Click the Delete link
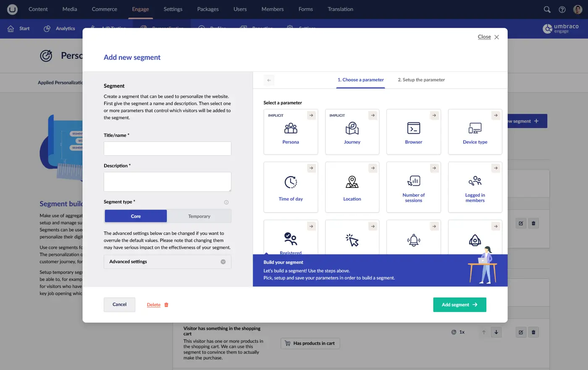 [154, 305]
